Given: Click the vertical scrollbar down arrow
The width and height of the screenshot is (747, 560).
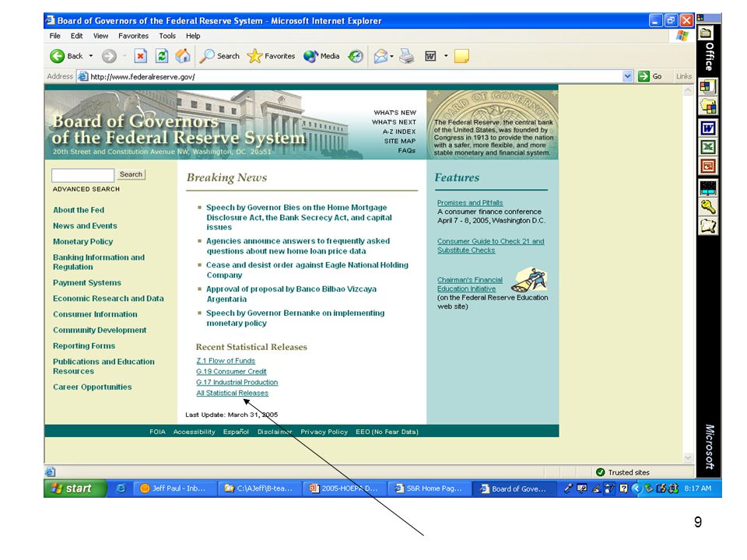Looking at the screenshot, I should click(x=688, y=457).
